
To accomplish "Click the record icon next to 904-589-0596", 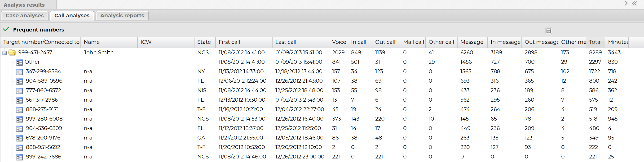I will (x=19, y=81).
